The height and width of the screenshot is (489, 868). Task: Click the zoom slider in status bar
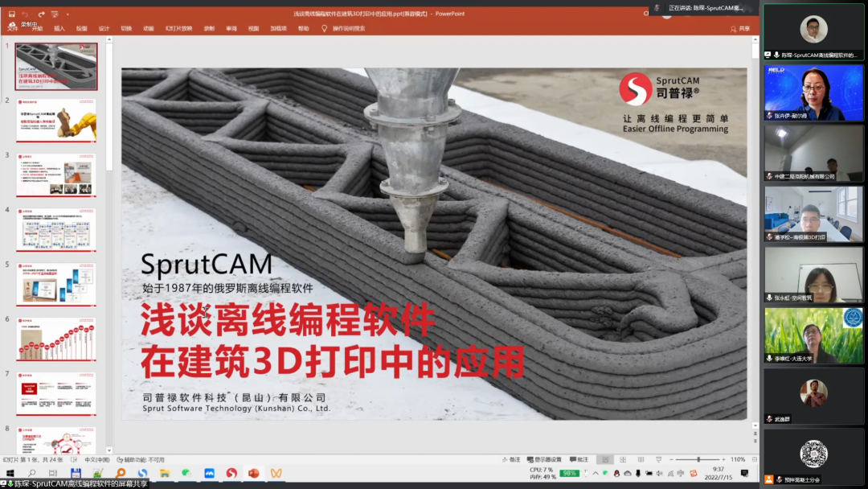698,460
